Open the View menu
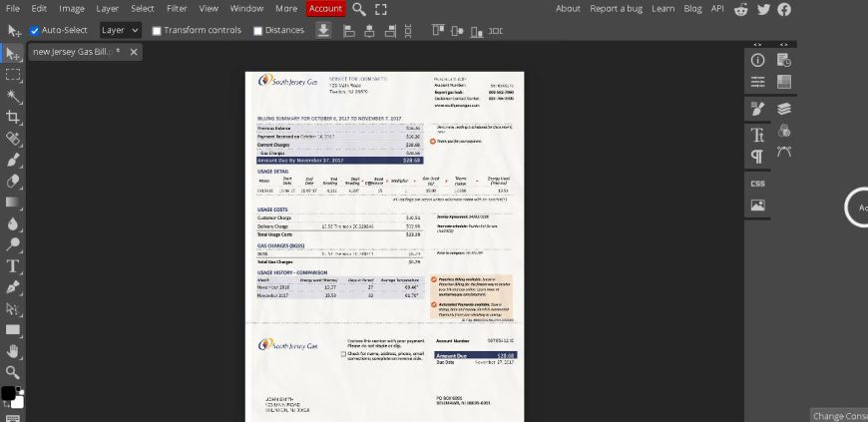This screenshot has height=422, width=868. pyautogui.click(x=209, y=8)
